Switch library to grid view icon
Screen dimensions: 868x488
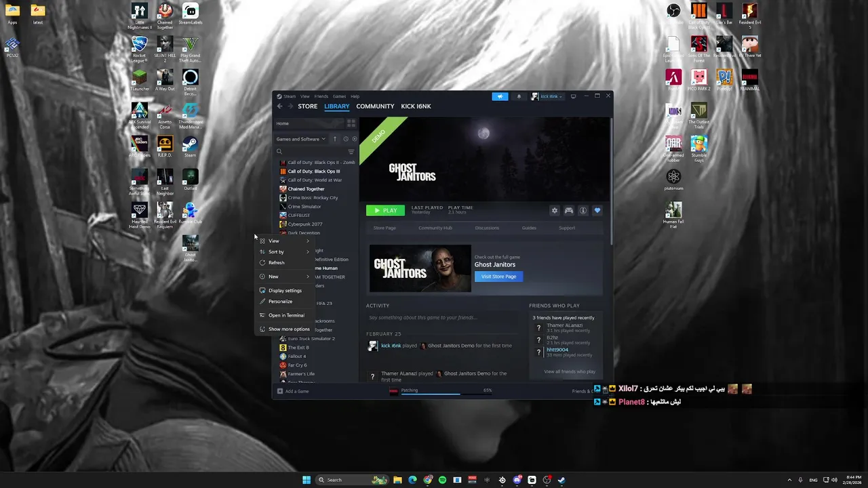[351, 123]
